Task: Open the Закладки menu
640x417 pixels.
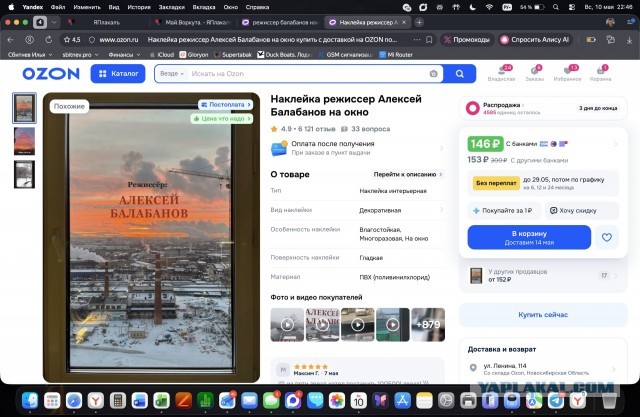Action: (x=171, y=7)
